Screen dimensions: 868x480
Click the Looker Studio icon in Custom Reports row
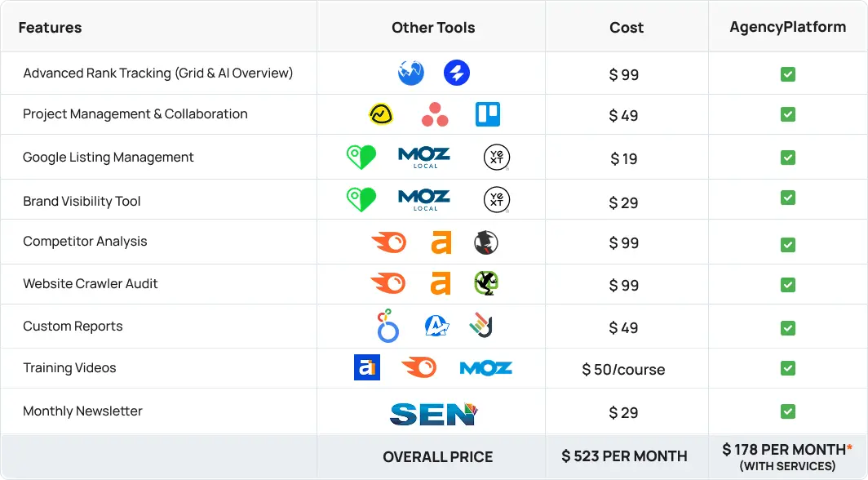click(387, 326)
